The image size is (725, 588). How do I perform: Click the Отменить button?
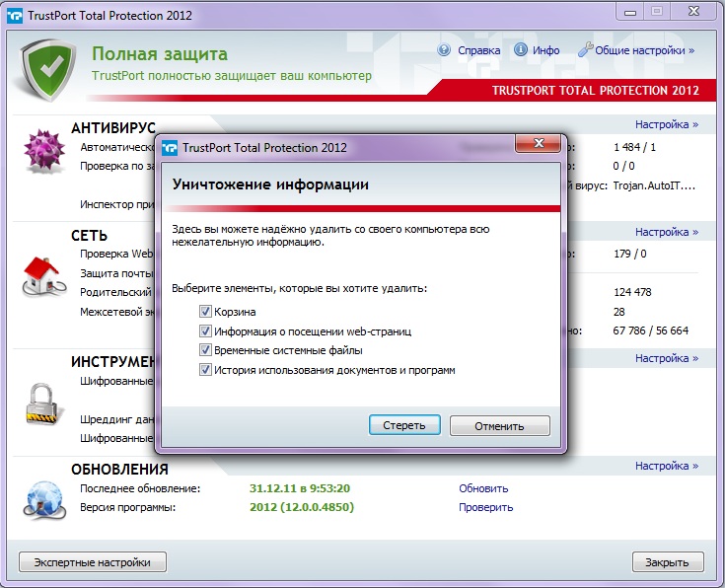(x=500, y=425)
